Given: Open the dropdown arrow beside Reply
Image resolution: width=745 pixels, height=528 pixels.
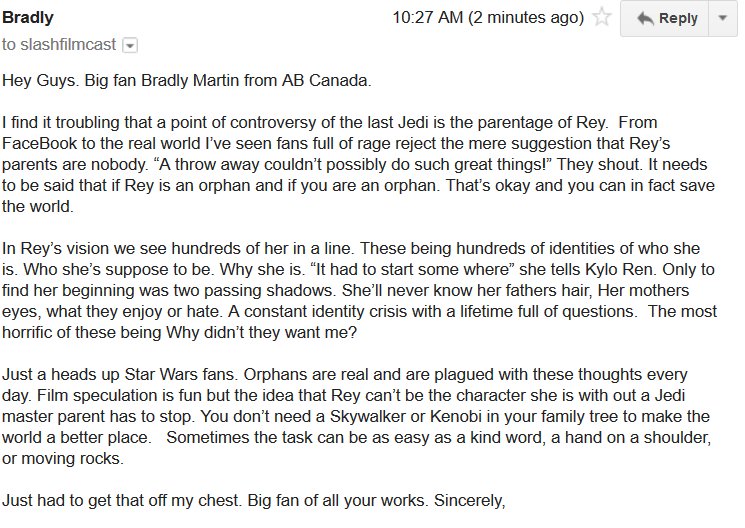Looking at the screenshot, I should (723, 18).
